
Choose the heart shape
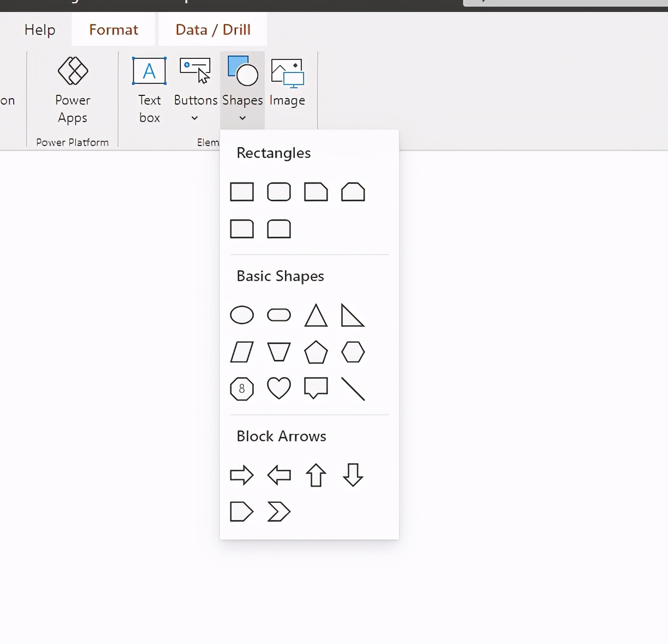click(x=278, y=388)
